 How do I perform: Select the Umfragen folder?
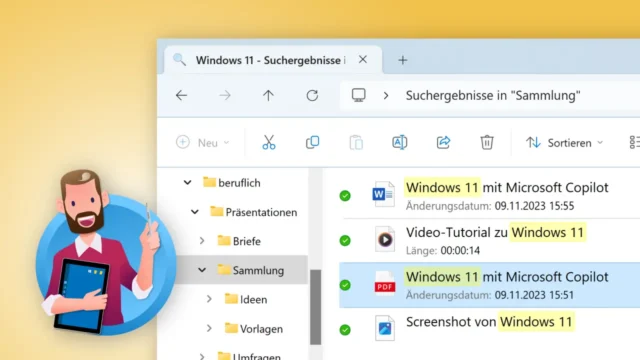tap(249, 356)
